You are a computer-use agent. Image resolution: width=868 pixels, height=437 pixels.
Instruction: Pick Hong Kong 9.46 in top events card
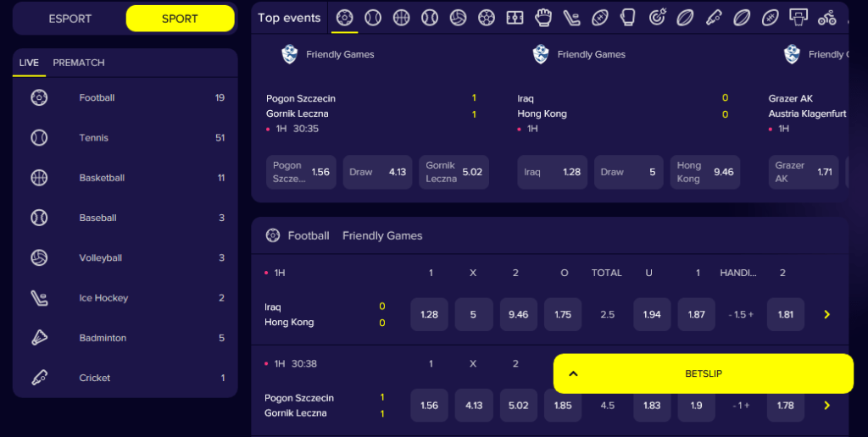705,172
